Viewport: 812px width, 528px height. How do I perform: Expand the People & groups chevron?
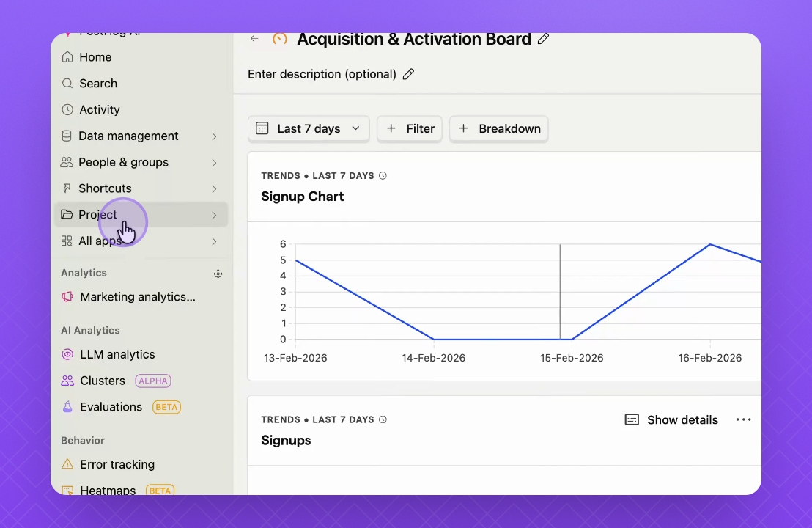[215, 163]
